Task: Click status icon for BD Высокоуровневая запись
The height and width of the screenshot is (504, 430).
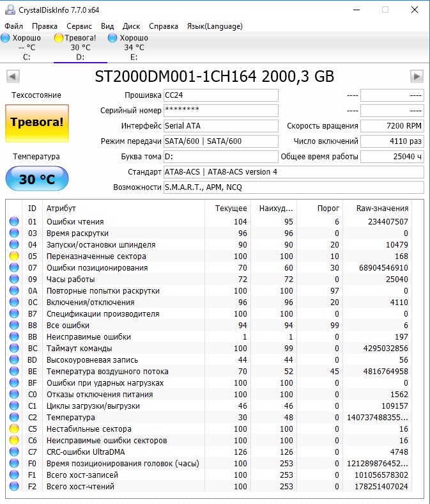Action: point(14,359)
